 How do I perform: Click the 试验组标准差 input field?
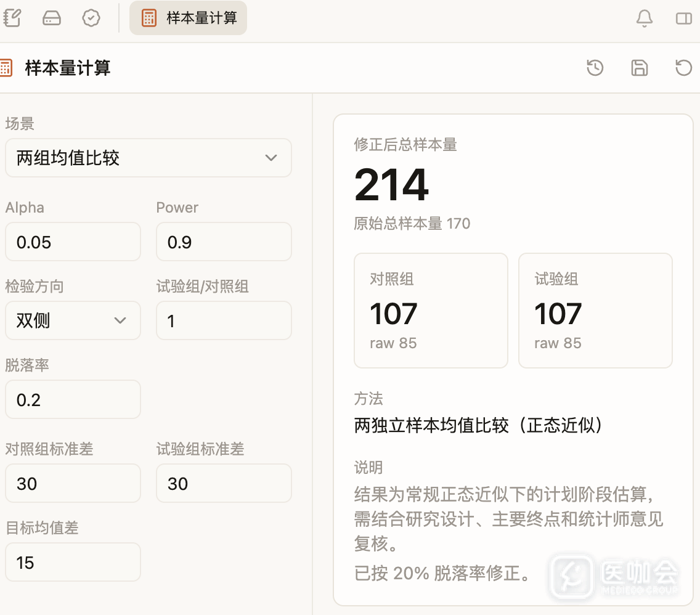point(224,483)
